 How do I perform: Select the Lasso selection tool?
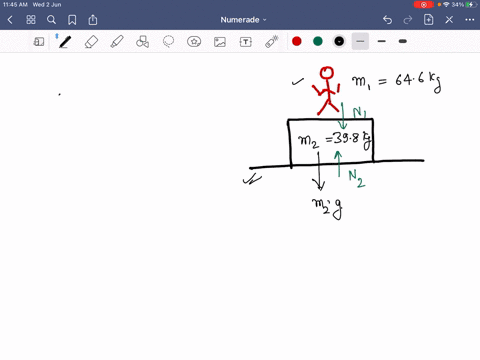tap(168, 42)
